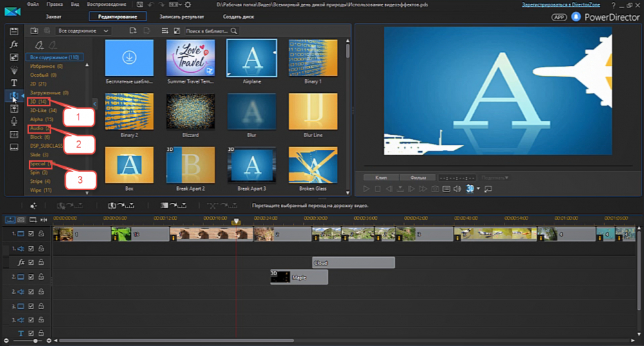Open the Title room (T icon)
The width and height of the screenshot is (644, 346).
pyautogui.click(x=14, y=83)
